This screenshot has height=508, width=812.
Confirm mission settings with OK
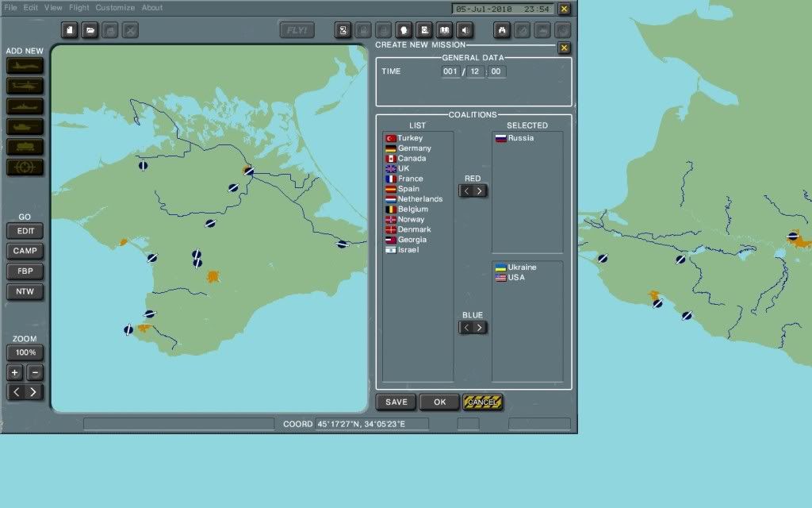tap(439, 402)
